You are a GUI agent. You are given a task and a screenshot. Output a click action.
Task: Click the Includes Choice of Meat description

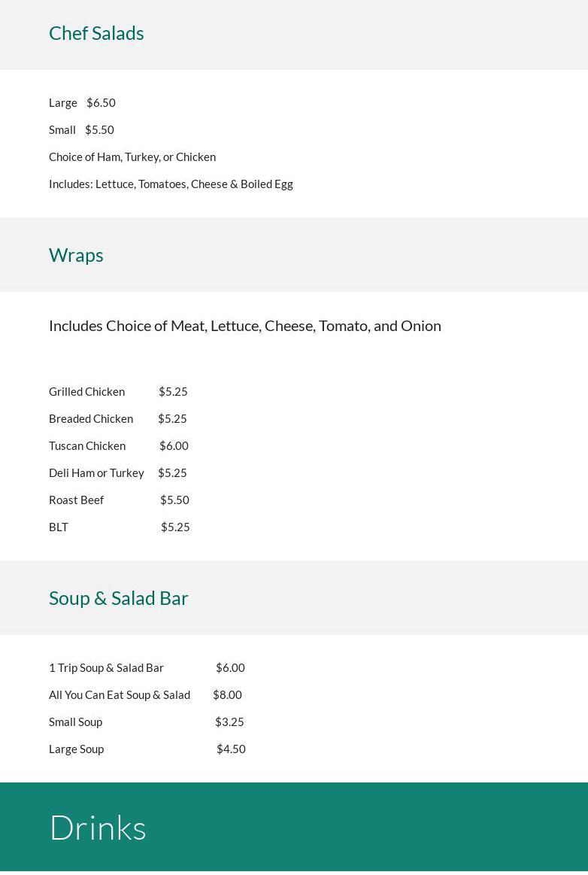pyautogui.click(x=244, y=325)
